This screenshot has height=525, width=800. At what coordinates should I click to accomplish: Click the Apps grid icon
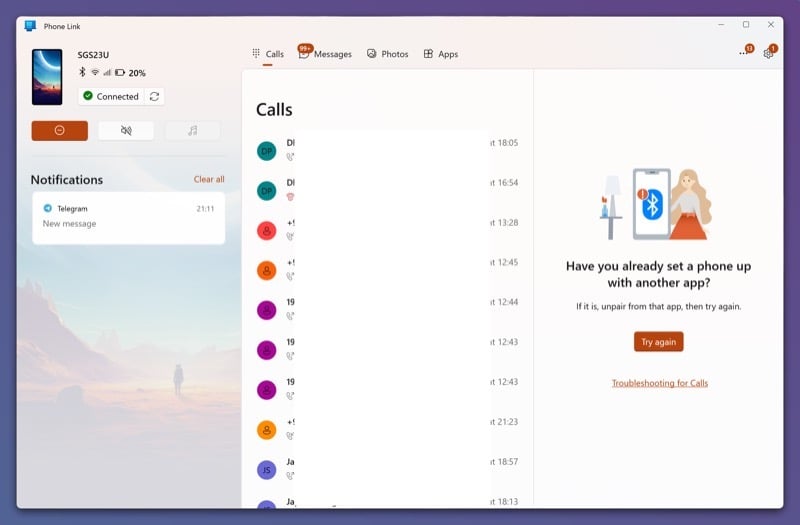pos(428,54)
